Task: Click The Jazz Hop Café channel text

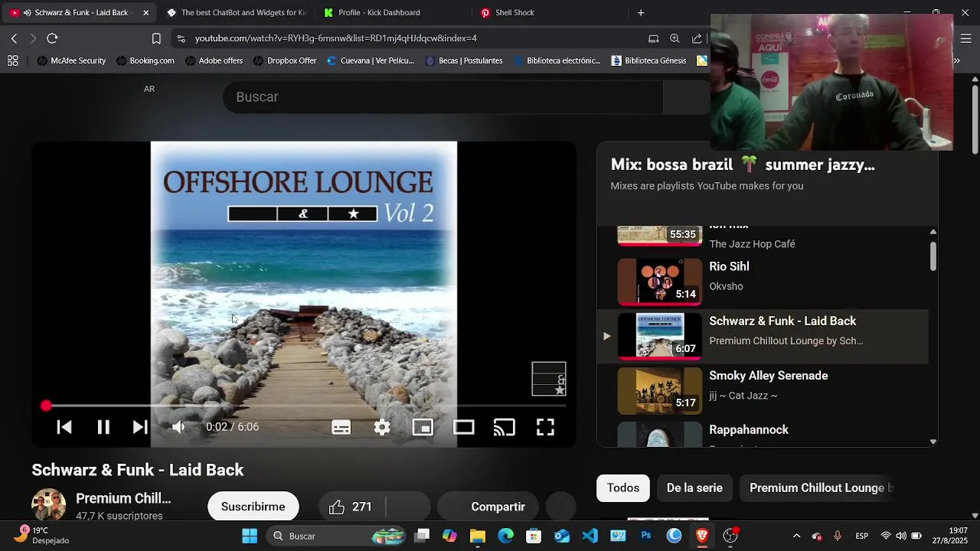Action: pyautogui.click(x=752, y=244)
